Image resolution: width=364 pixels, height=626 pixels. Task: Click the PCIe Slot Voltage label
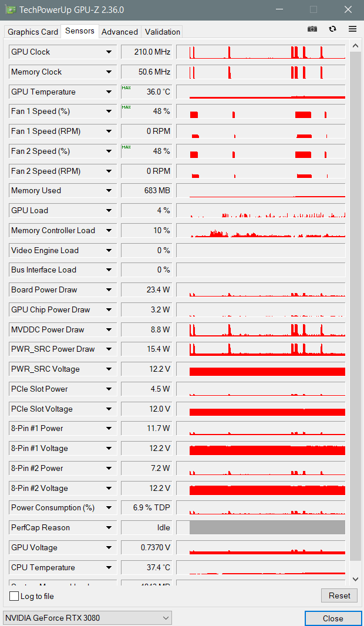[x=42, y=409]
